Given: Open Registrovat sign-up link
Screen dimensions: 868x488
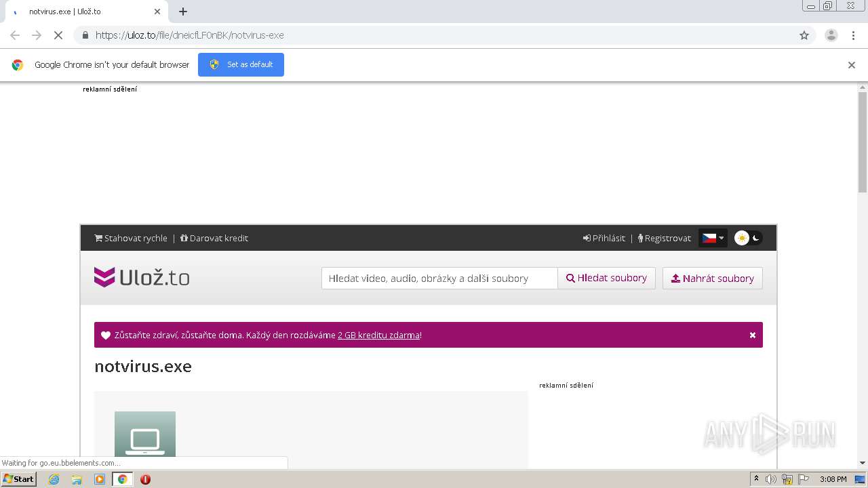Looking at the screenshot, I should [665, 238].
